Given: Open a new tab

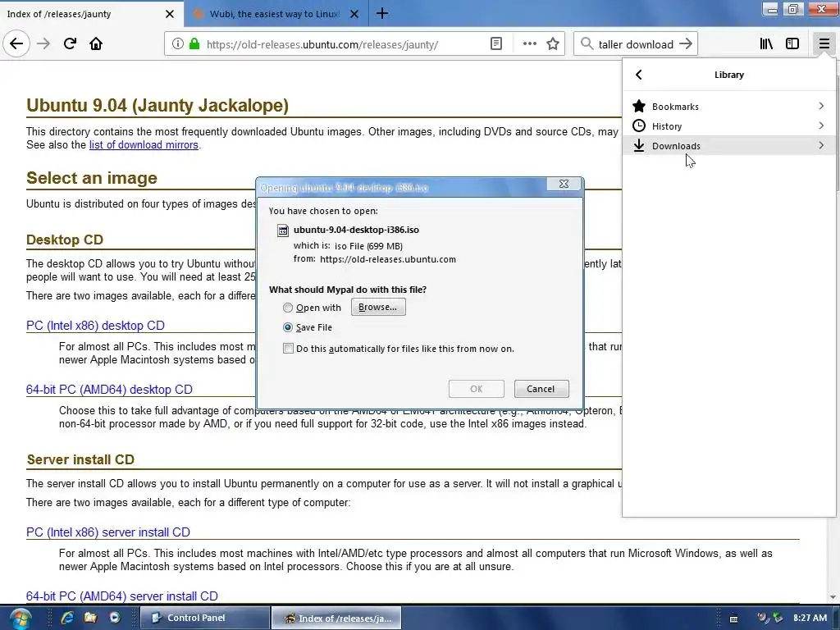Looking at the screenshot, I should 382,13.
